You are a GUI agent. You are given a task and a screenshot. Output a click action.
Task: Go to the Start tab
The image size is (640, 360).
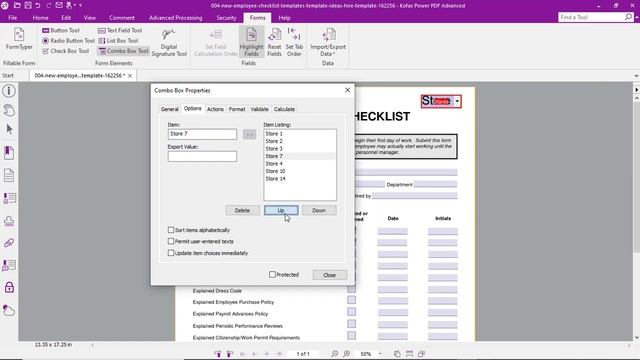click(x=8, y=76)
